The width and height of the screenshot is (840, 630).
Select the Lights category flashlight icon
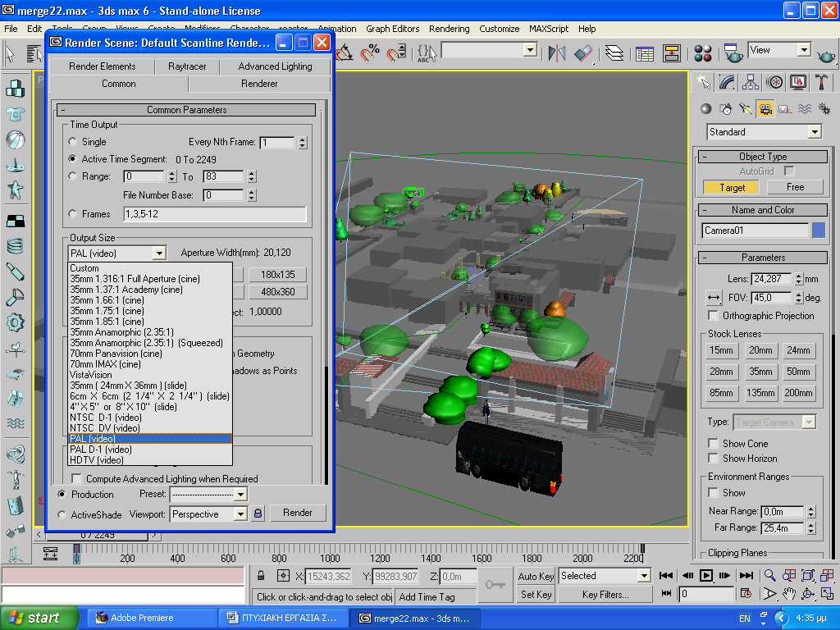[x=746, y=109]
